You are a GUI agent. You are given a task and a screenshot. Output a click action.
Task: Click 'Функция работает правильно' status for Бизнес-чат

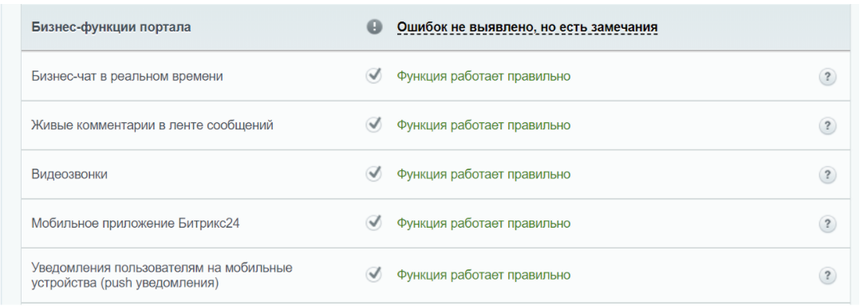point(483,77)
